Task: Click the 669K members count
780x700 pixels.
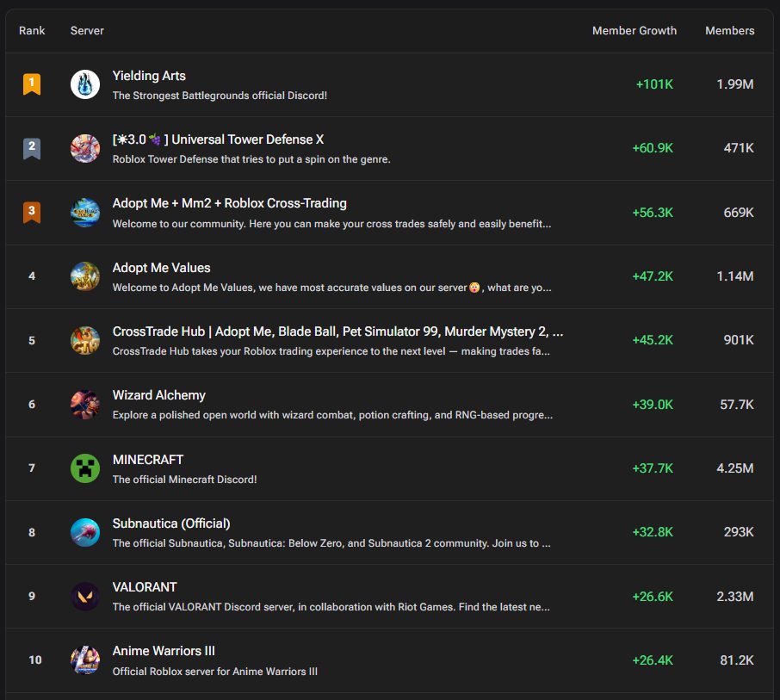Action: click(739, 213)
